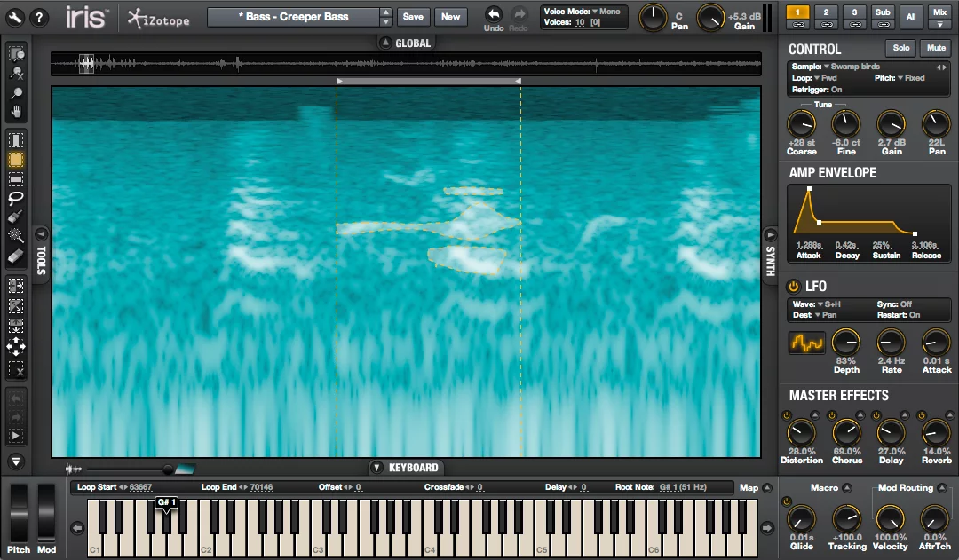This screenshot has width=959, height=560.
Task: Save the Creeper Bass preset
Action: (413, 16)
